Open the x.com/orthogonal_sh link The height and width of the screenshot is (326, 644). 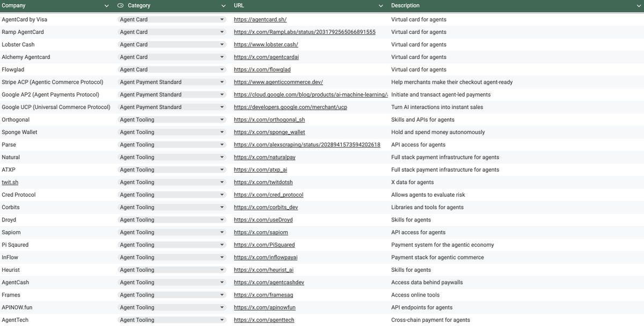click(x=269, y=120)
